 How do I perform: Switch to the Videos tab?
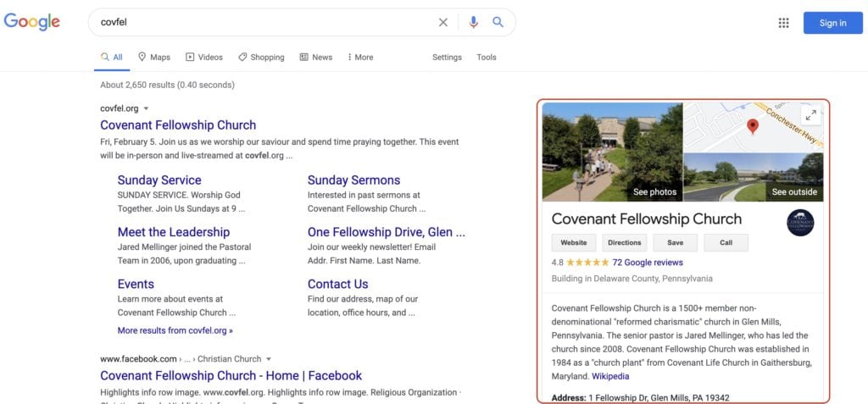[204, 57]
